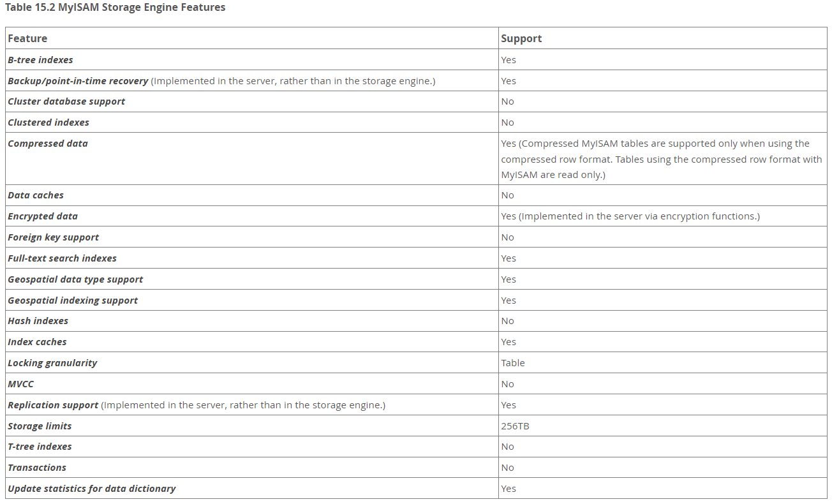Click the "Geospatial indexing support" feature label
The width and height of the screenshot is (832, 504).
click(73, 300)
